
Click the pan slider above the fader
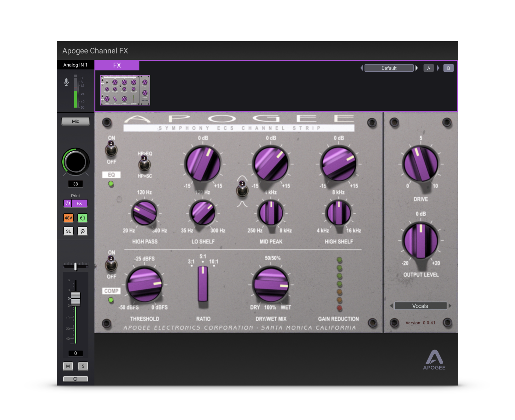click(x=76, y=266)
